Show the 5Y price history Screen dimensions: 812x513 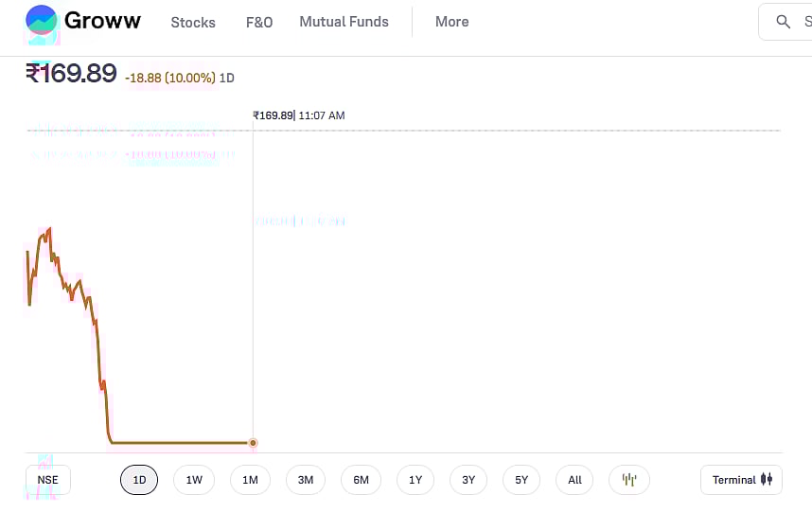pyautogui.click(x=521, y=480)
